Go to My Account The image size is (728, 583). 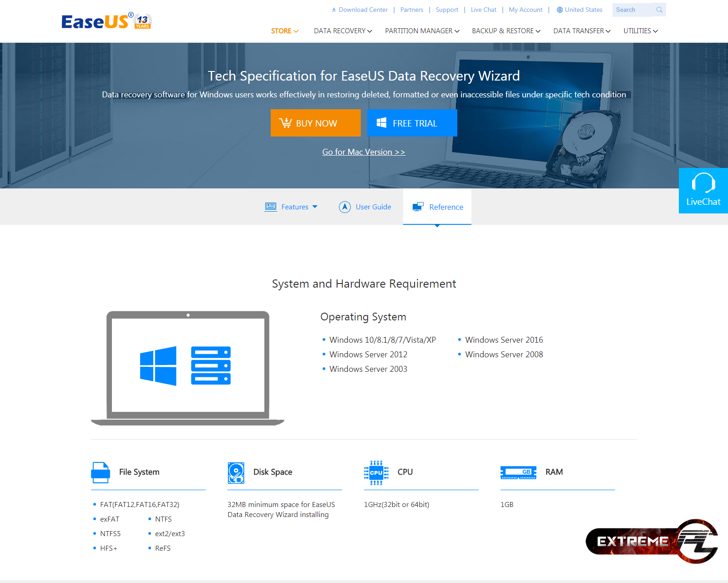(526, 10)
